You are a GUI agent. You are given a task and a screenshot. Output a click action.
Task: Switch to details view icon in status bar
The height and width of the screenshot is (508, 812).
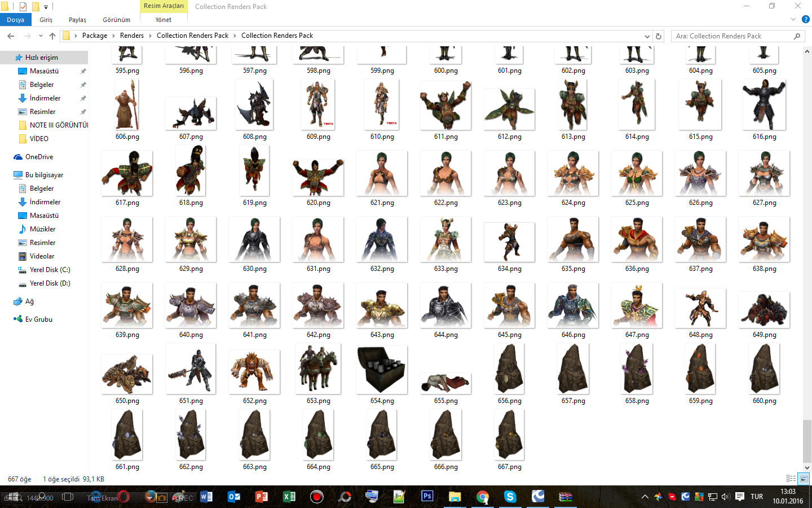point(791,479)
